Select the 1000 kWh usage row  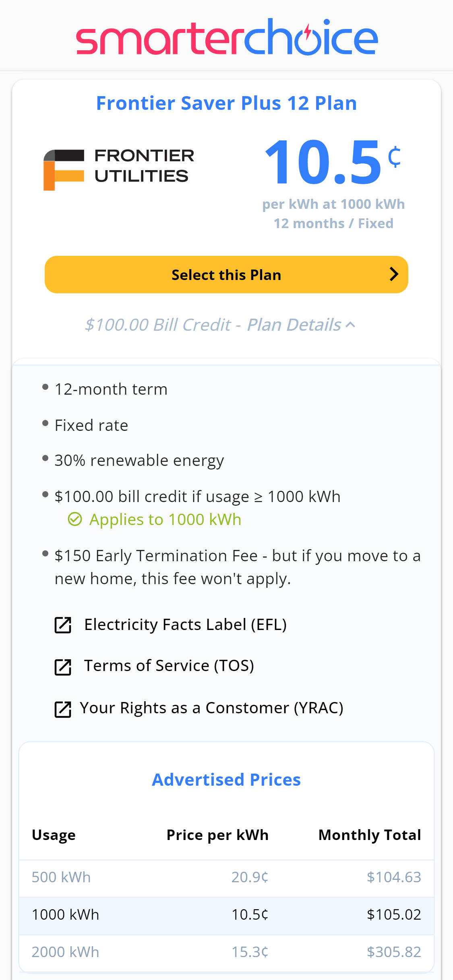[226, 915]
